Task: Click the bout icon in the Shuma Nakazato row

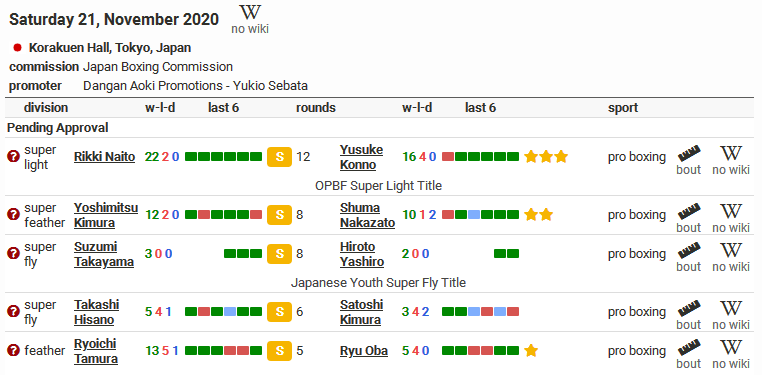Action: coord(689,218)
